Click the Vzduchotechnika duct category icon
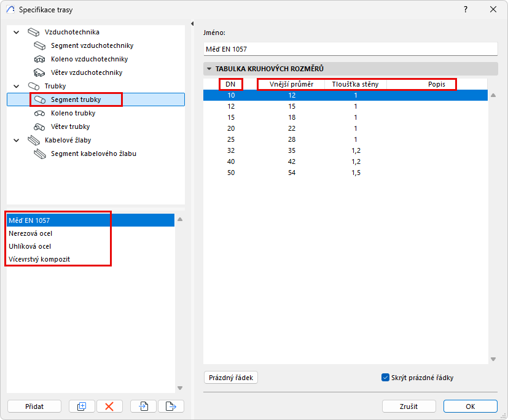Viewport: 508px width, 420px height. coord(34,32)
